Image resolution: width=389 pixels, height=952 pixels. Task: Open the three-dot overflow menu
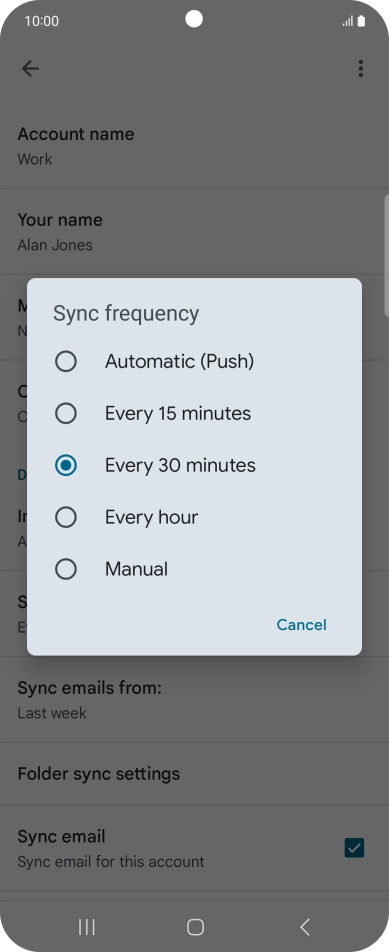pyautogui.click(x=360, y=69)
